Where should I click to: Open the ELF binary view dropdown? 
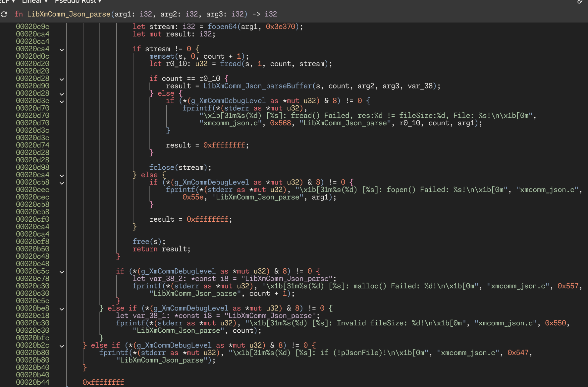8,2
